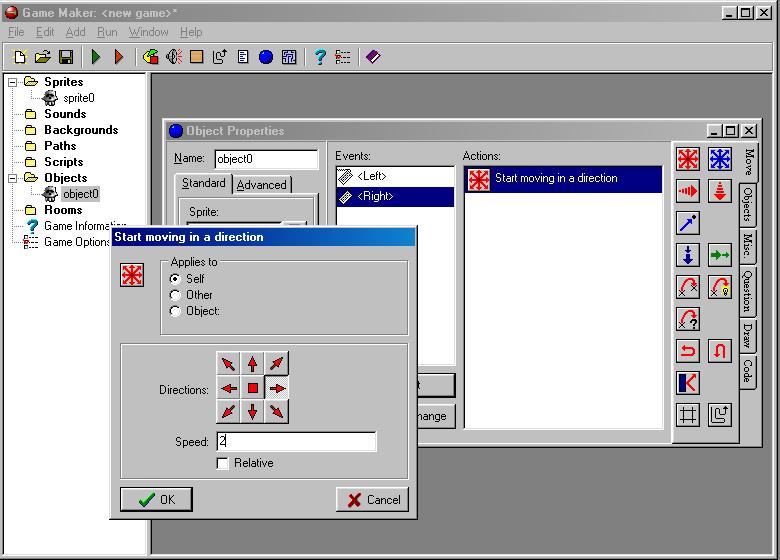The width and height of the screenshot is (780, 560).
Task: Click the green Run game arrow in toolbar
Action: 96,57
